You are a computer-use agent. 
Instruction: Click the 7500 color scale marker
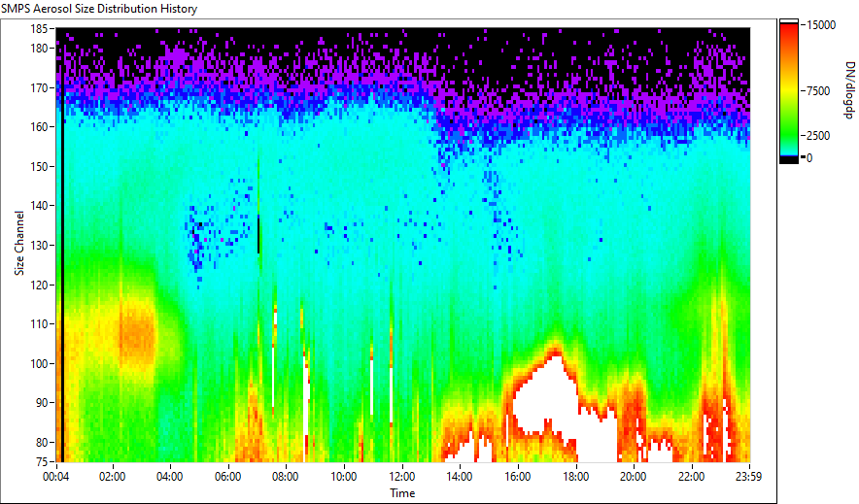click(x=818, y=91)
